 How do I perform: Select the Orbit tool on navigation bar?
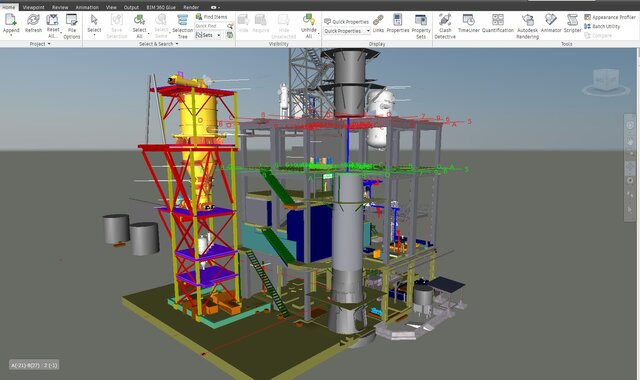[x=630, y=167]
